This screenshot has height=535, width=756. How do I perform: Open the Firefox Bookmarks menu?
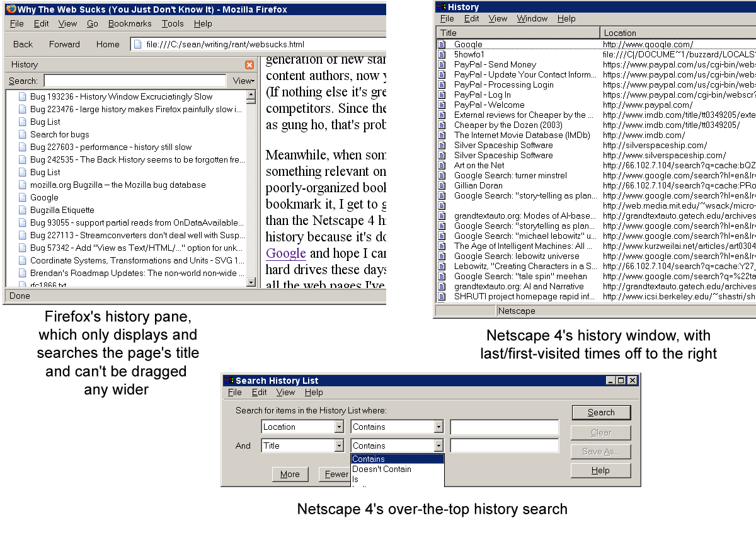click(x=130, y=23)
